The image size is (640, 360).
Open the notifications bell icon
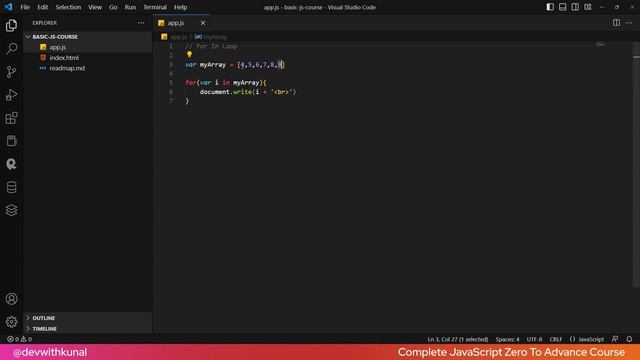629,339
